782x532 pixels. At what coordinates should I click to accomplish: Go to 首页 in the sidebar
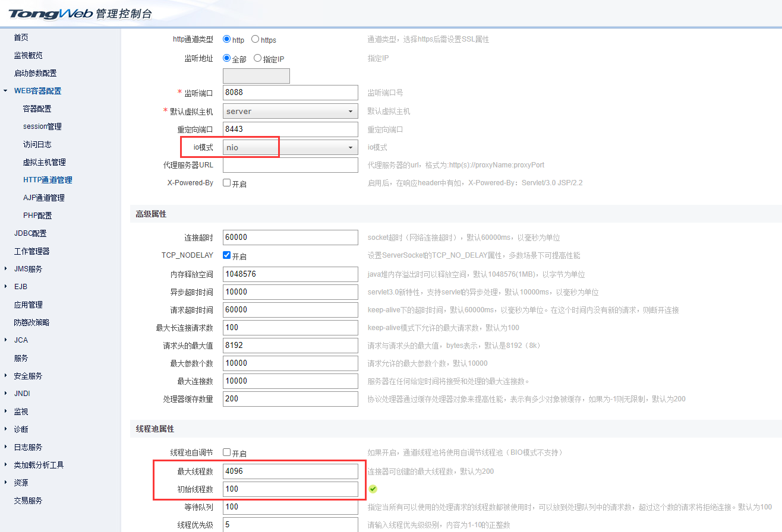click(x=21, y=37)
